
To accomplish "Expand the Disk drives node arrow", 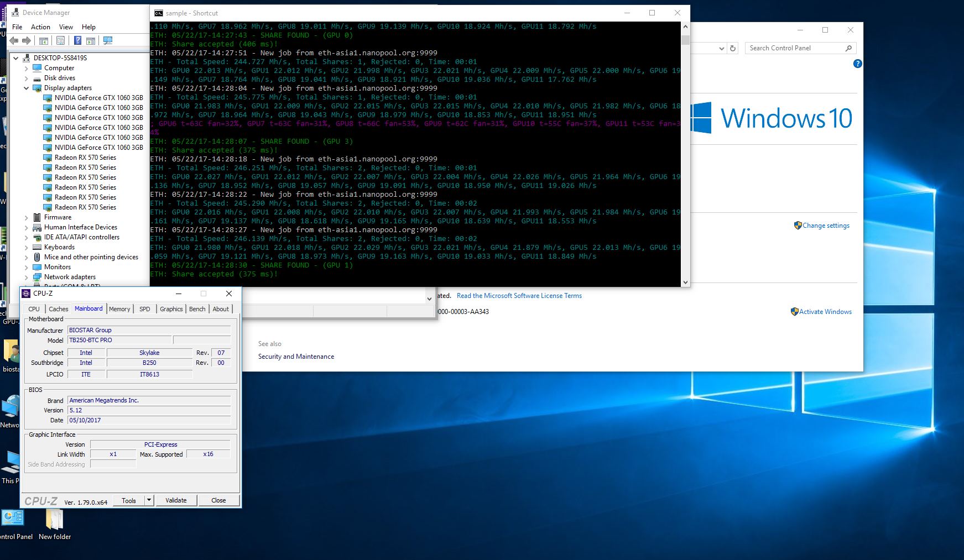I will click(26, 78).
